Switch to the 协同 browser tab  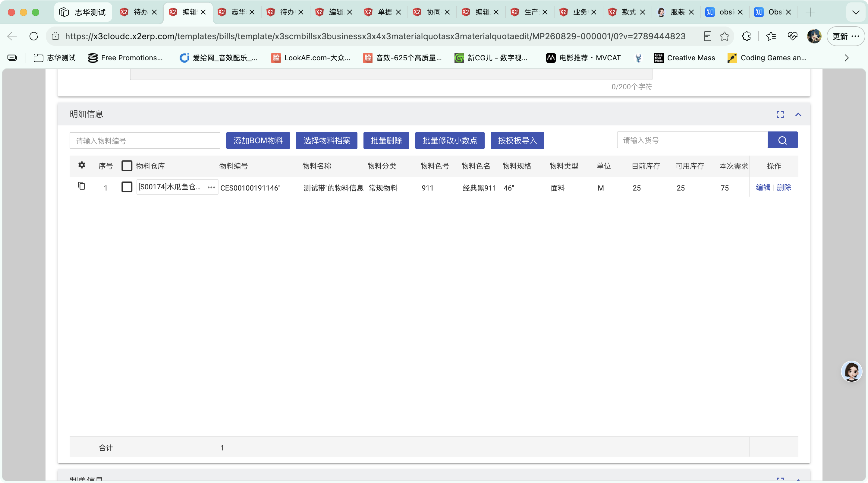tap(432, 12)
